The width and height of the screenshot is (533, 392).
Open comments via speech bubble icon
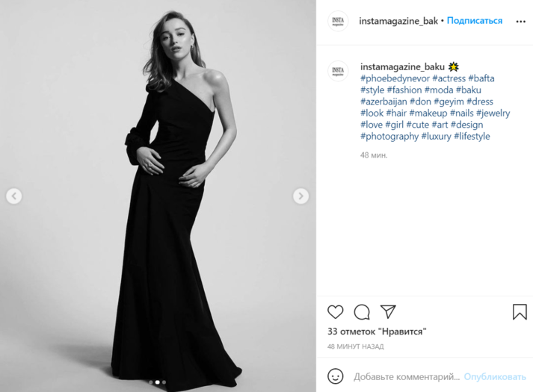coord(362,311)
